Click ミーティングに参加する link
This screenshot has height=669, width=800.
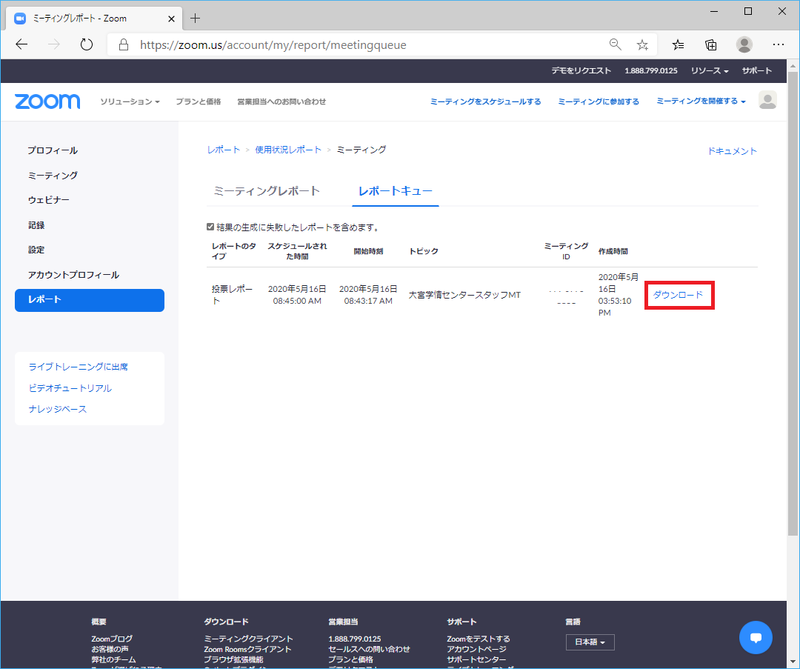coord(598,102)
